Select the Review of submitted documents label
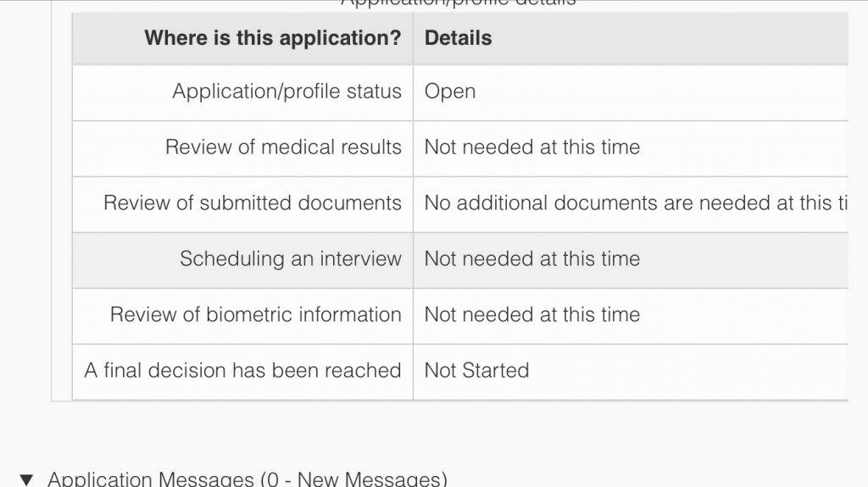Viewport: 868px width, 487px height. [252, 202]
